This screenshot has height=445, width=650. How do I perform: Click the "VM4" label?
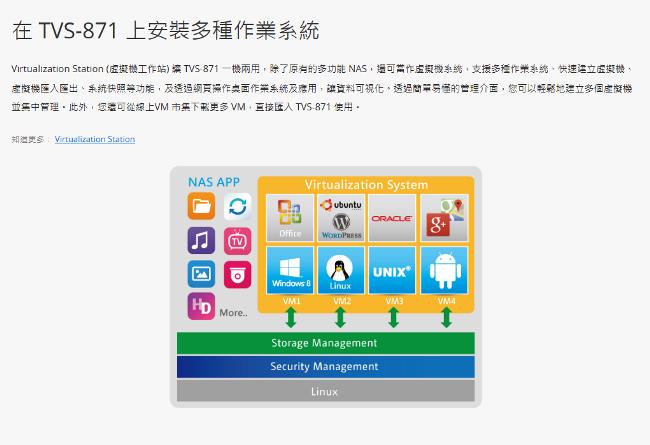click(x=446, y=301)
